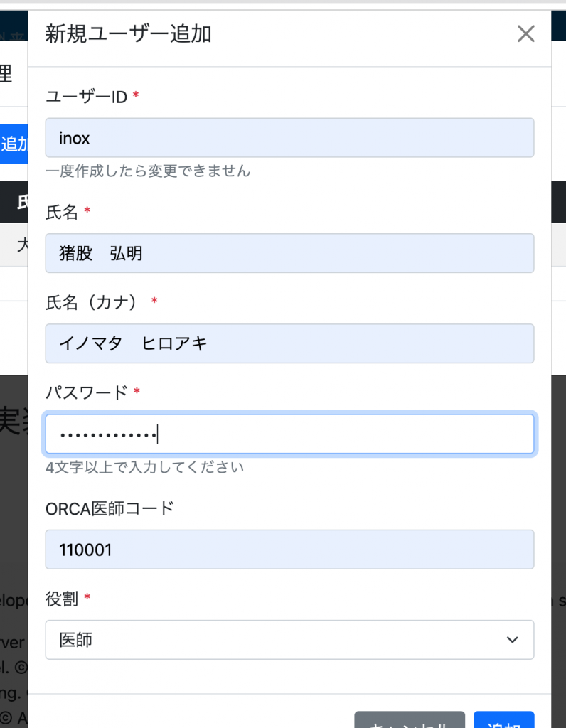Click the 氏名 label above the name field

[62, 211]
